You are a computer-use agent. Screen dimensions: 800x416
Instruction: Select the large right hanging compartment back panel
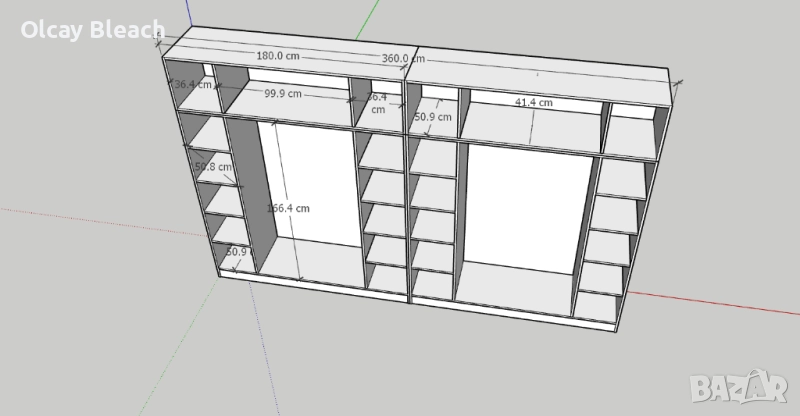tap(530, 200)
